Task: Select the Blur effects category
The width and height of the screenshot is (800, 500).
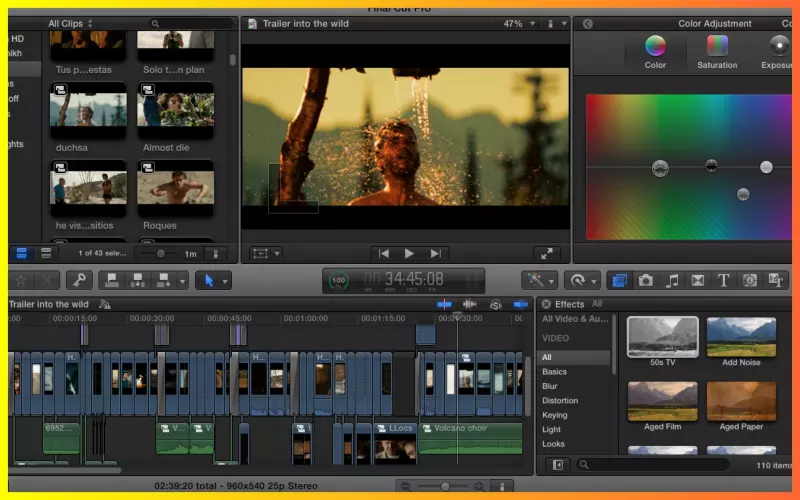Action: (x=549, y=386)
